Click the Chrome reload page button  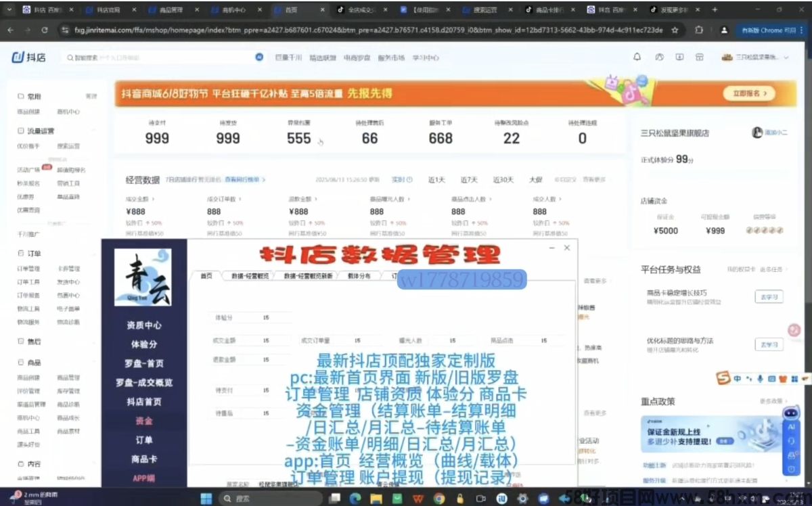[x=45, y=30]
